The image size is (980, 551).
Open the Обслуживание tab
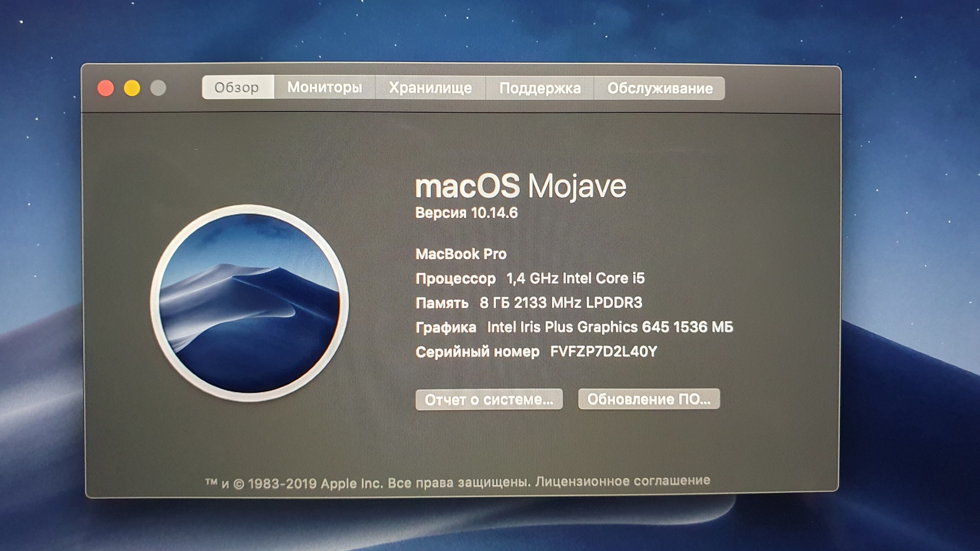click(x=659, y=88)
